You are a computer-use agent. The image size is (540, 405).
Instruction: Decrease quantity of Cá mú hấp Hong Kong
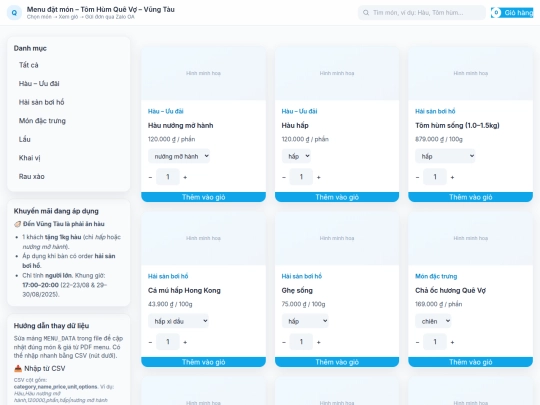coord(150,342)
